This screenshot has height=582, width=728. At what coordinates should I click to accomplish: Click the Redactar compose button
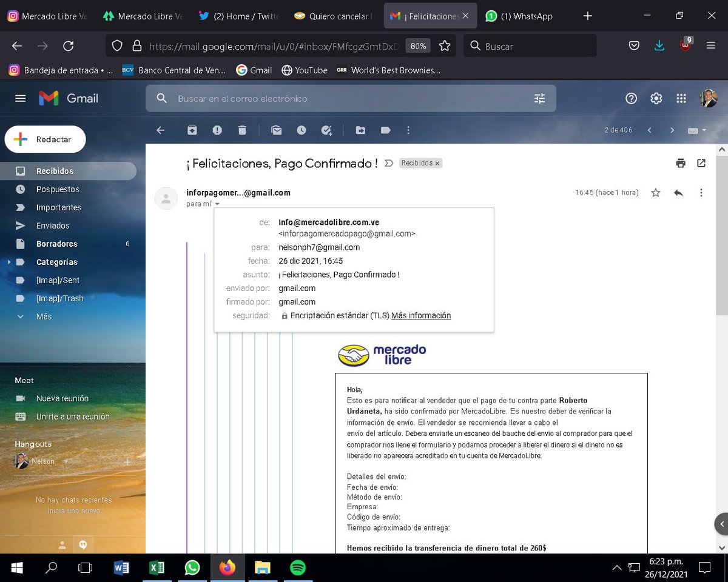(45, 139)
